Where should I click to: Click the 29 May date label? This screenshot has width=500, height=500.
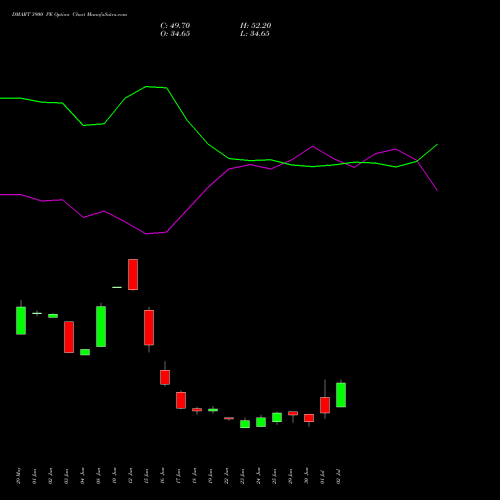[19, 476]
